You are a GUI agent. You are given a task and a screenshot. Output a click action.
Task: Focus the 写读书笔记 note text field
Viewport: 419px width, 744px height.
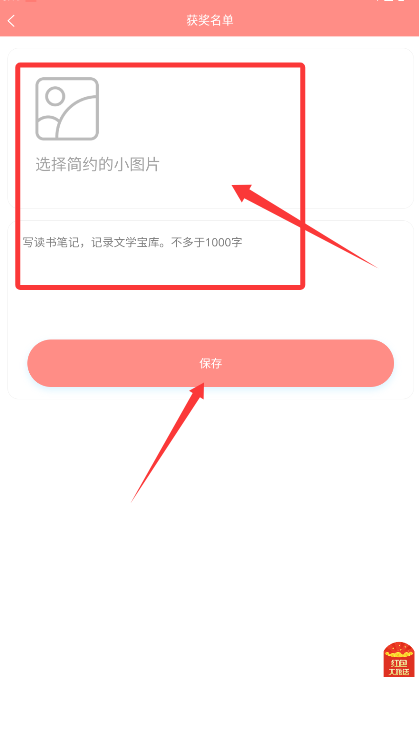[x=210, y=275]
